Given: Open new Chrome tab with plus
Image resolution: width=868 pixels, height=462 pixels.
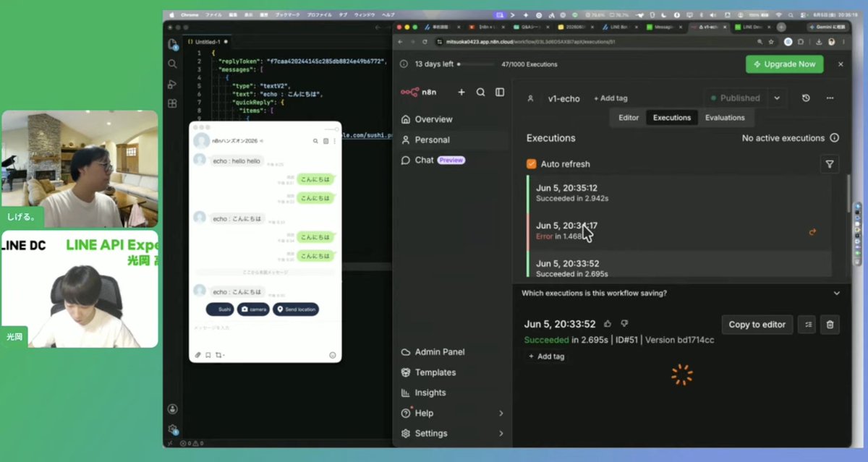Looking at the screenshot, I should [781, 27].
